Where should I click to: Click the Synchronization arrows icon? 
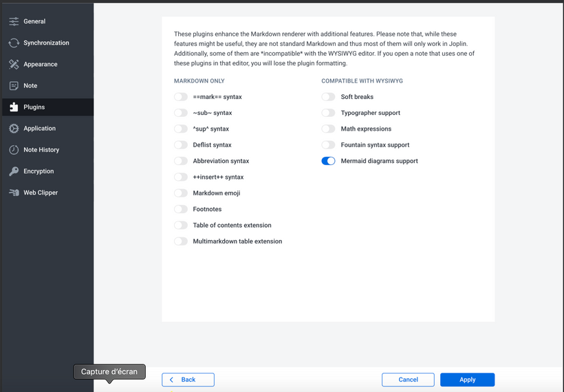point(14,43)
